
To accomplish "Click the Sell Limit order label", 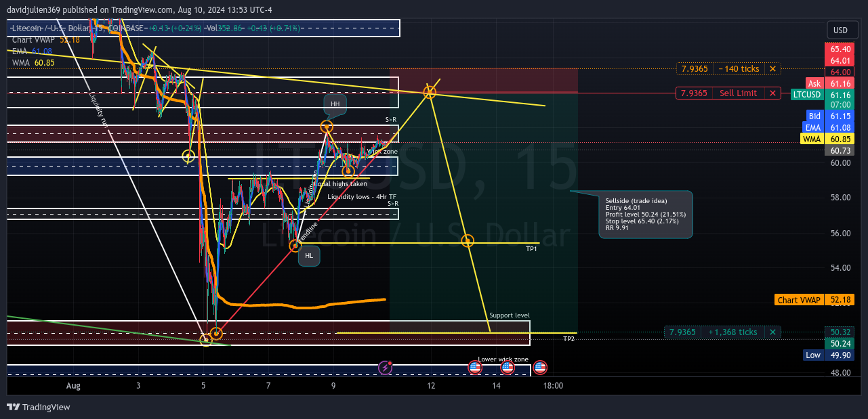I will pyautogui.click(x=738, y=93).
